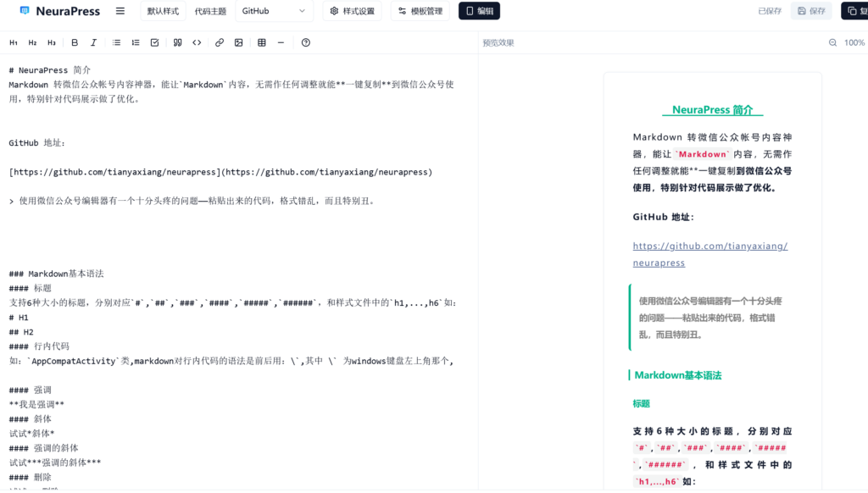The width and height of the screenshot is (868, 493).
Task: Insert a numbered list
Action: coord(136,42)
